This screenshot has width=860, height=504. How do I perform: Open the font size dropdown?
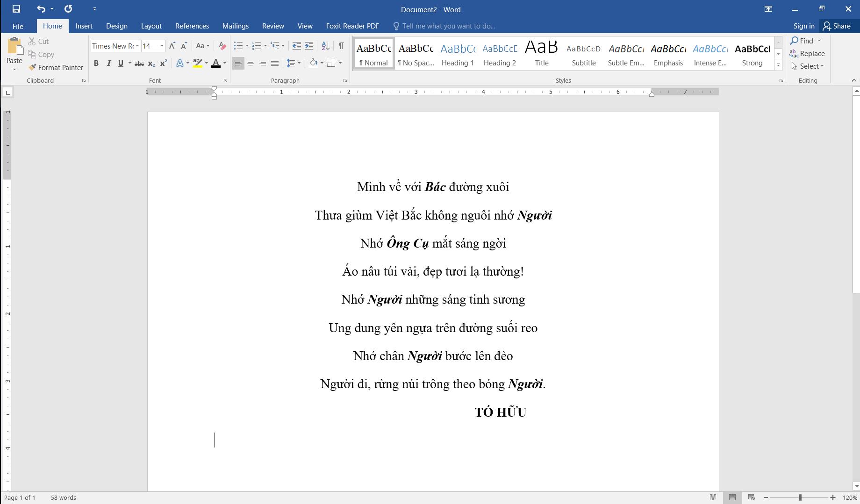162,46
